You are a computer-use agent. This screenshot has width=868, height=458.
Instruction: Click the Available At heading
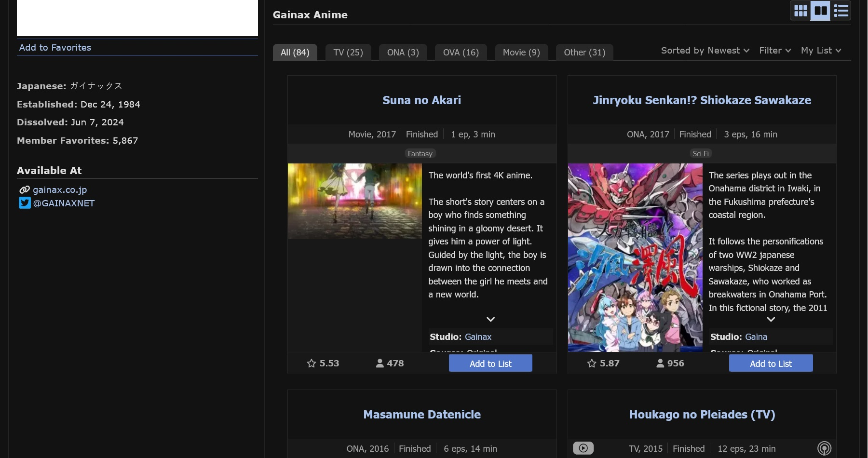[x=49, y=170]
